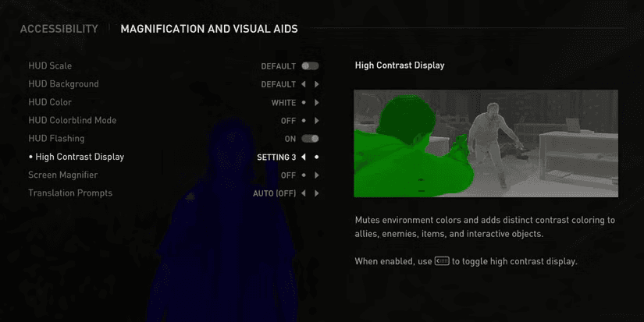Screen dimensions: 644x322
Task: Click right arrow for Screen Magnifier
Action: [x=317, y=175]
